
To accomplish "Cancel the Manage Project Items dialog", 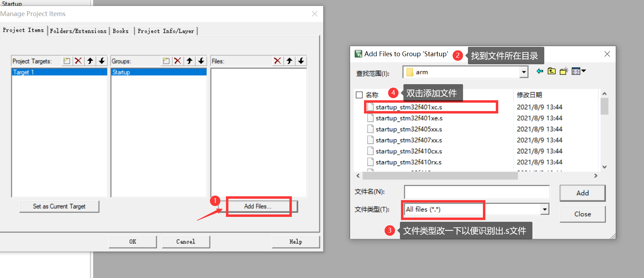I will tap(186, 242).
